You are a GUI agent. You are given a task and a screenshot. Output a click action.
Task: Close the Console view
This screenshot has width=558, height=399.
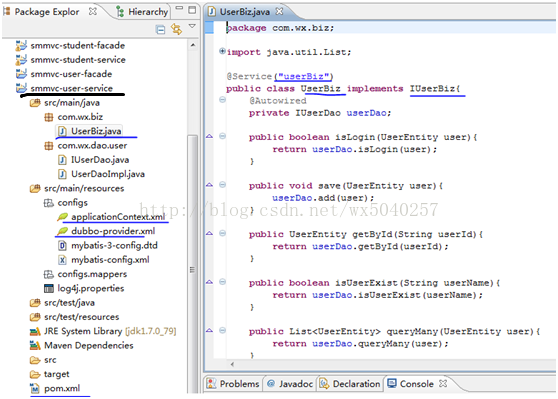click(x=443, y=383)
